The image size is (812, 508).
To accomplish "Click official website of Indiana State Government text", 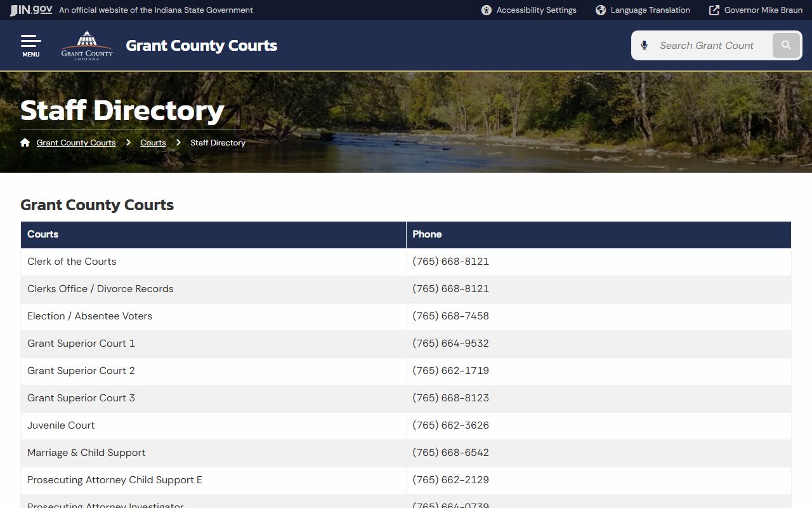I will (156, 10).
